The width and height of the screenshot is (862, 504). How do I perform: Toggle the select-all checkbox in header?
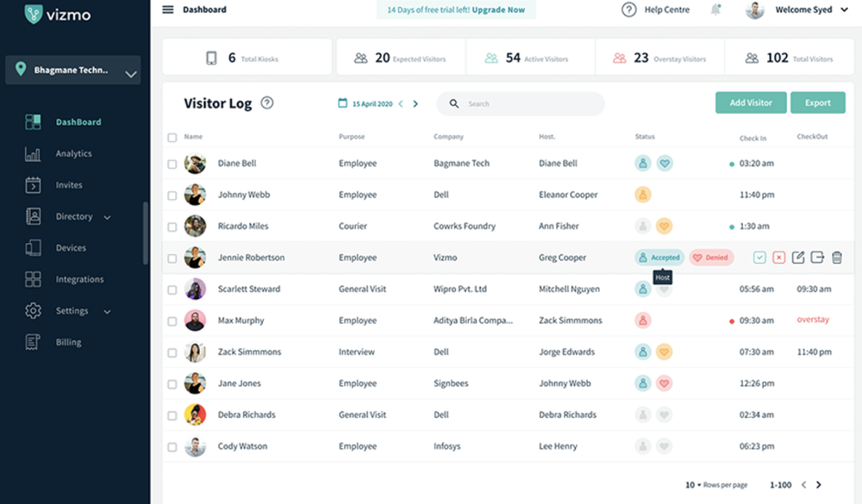click(x=172, y=137)
